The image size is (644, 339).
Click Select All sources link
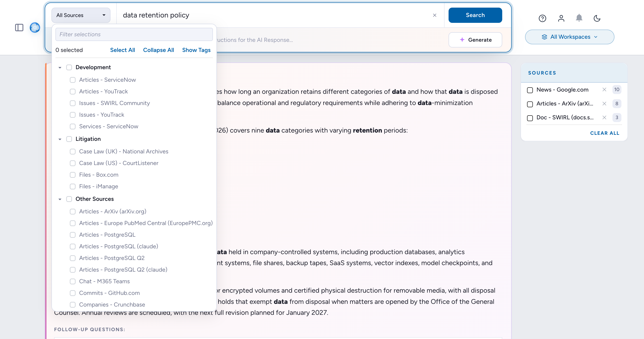(x=123, y=50)
